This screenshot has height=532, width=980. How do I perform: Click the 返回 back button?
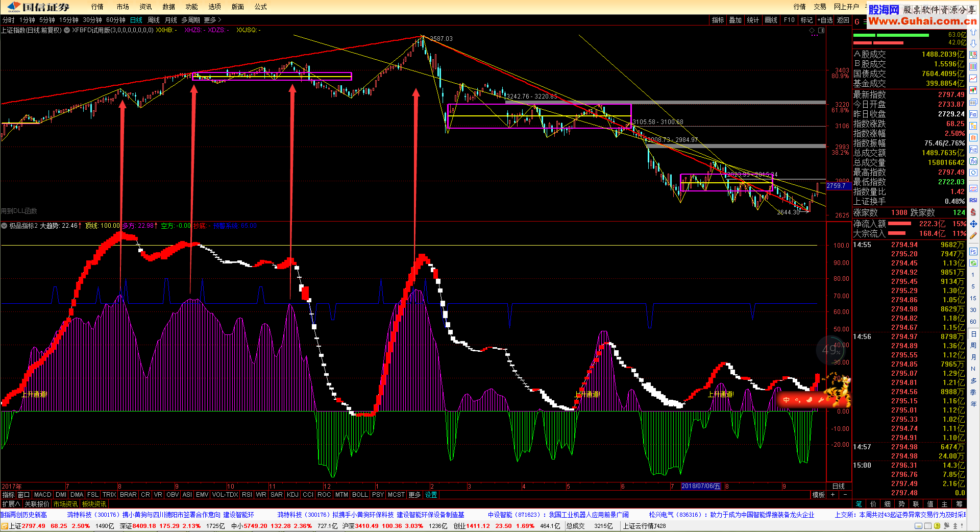point(843,20)
